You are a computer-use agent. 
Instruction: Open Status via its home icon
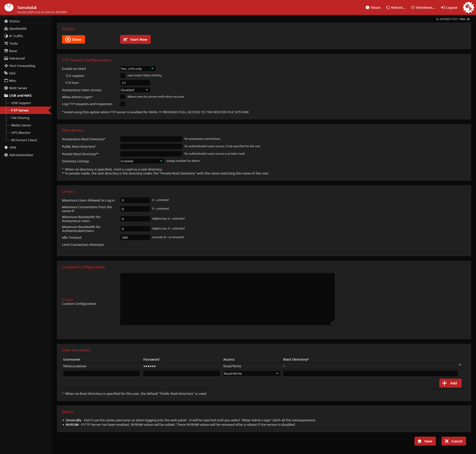pos(6,21)
